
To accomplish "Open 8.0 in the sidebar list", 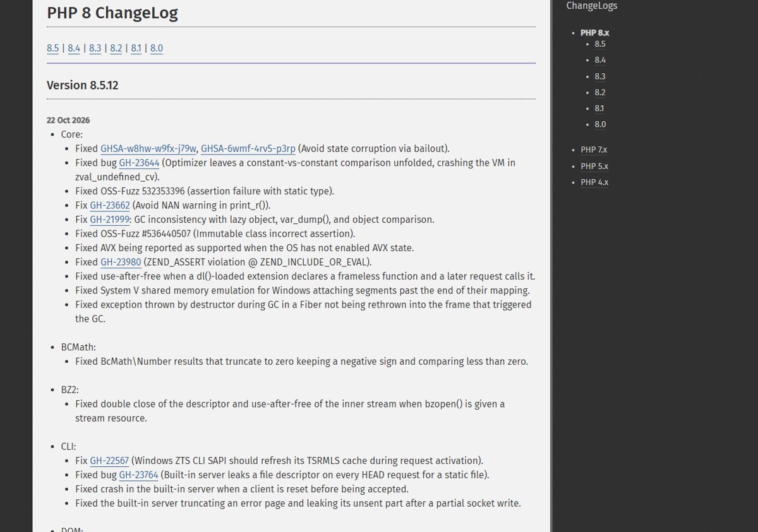I will click(x=600, y=124).
